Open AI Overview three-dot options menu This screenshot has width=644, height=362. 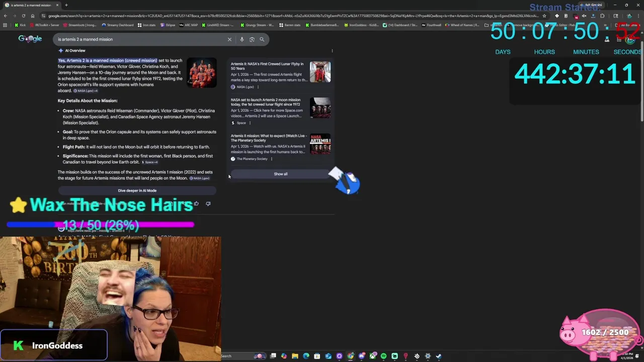[332, 51]
